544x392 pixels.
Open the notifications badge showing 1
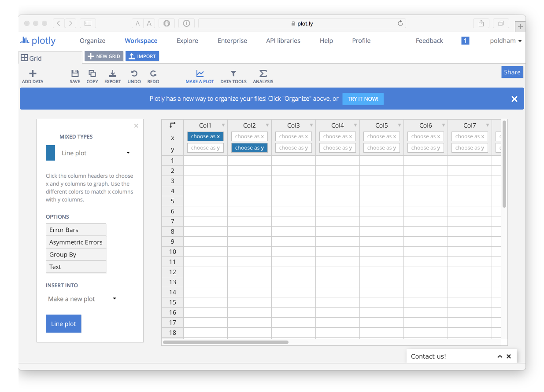(465, 40)
